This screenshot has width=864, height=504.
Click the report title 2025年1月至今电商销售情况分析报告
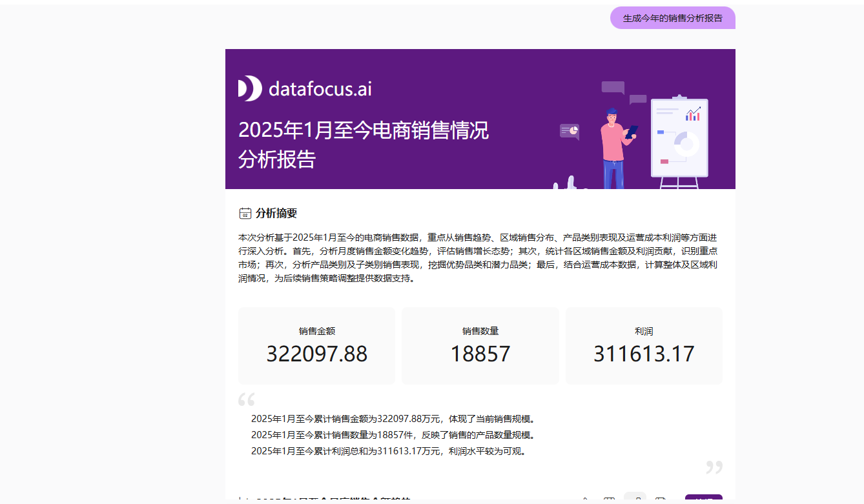coord(364,146)
